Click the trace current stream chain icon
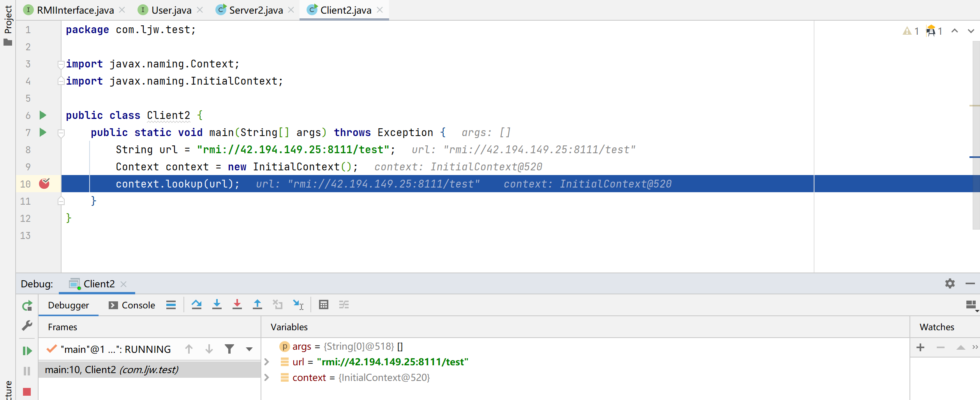Image resolution: width=980 pixels, height=400 pixels. pos(344,304)
